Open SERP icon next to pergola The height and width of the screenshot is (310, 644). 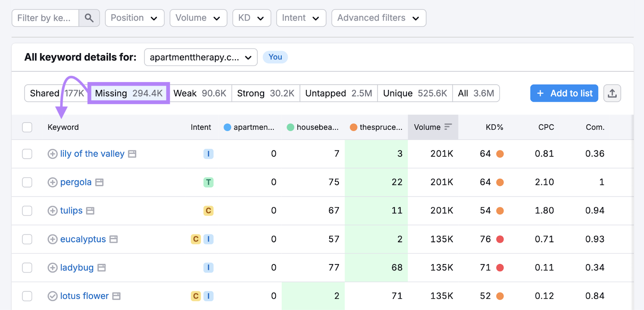click(x=99, y=183)
